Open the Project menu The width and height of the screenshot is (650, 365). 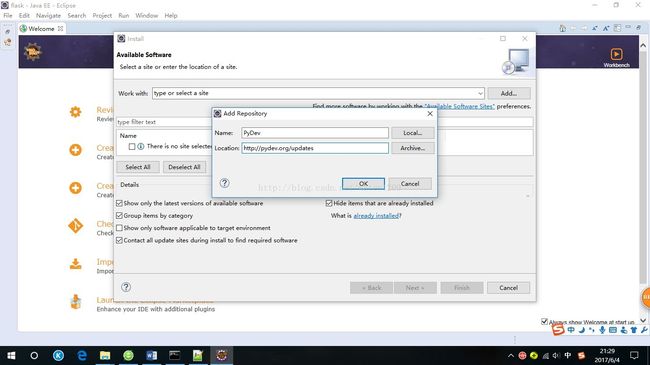(102, 15)
